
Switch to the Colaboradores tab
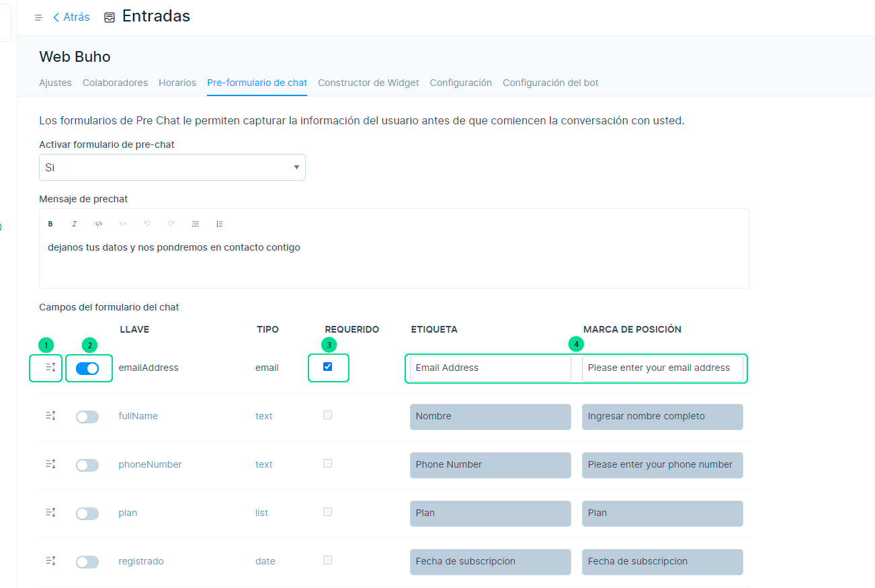[115, 83]
